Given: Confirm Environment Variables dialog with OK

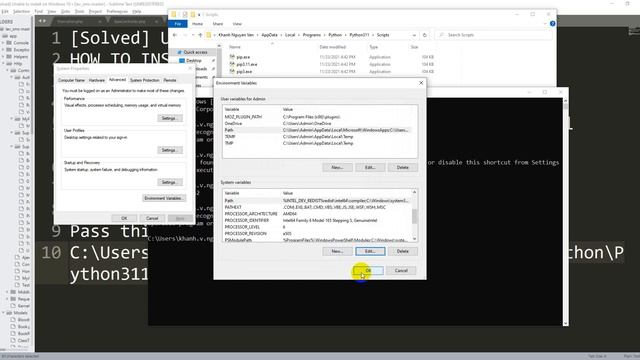Looking at the screenshot, I should point(369,271).
